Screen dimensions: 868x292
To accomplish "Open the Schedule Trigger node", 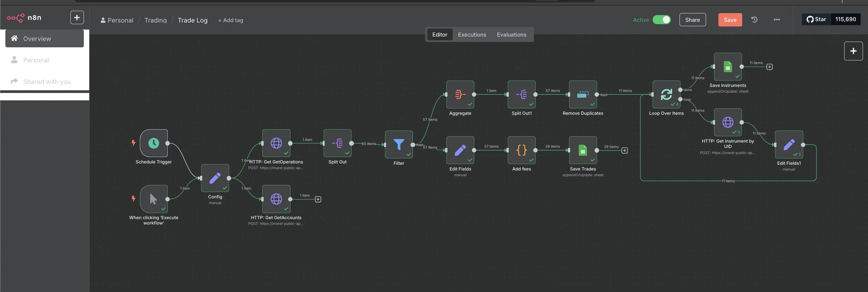I will click(154, 143).
